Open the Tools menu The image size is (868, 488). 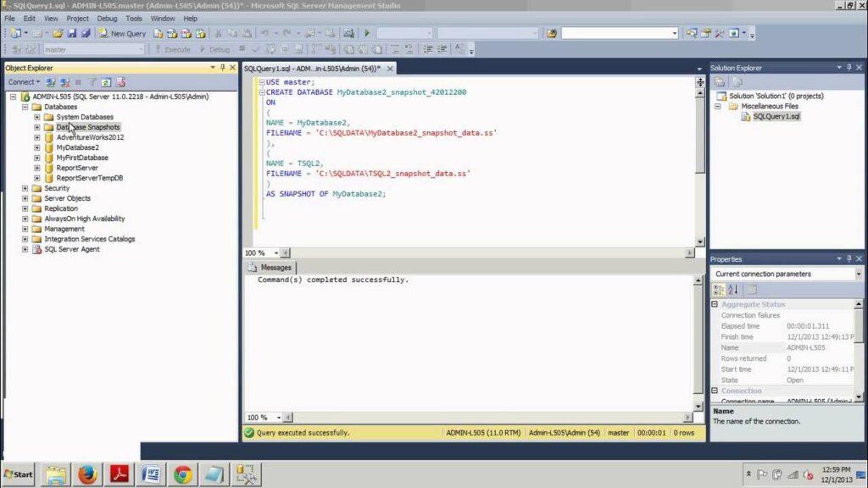pyautogui.click(x=134, y=18)
